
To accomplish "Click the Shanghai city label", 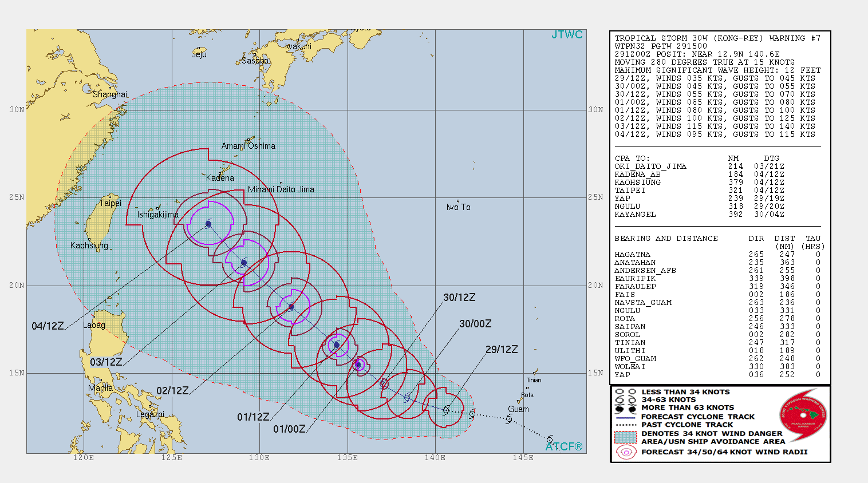I will click(110, 94).
